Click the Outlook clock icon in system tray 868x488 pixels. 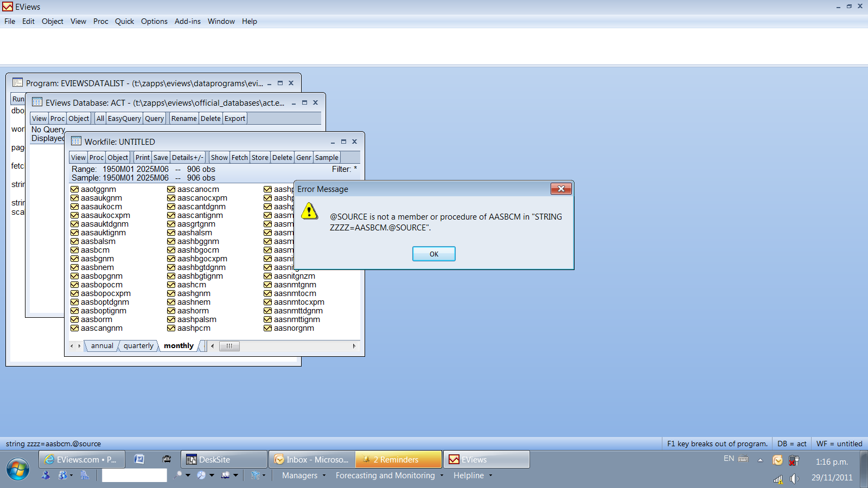[x=777, y=460]
